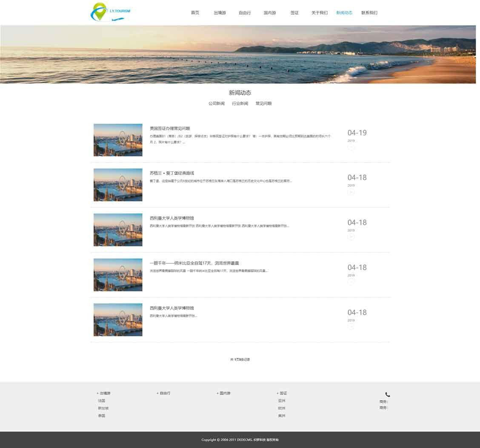Click the 欧洲 link in the footer
The image size is (480, 448).
pos(282,408)
